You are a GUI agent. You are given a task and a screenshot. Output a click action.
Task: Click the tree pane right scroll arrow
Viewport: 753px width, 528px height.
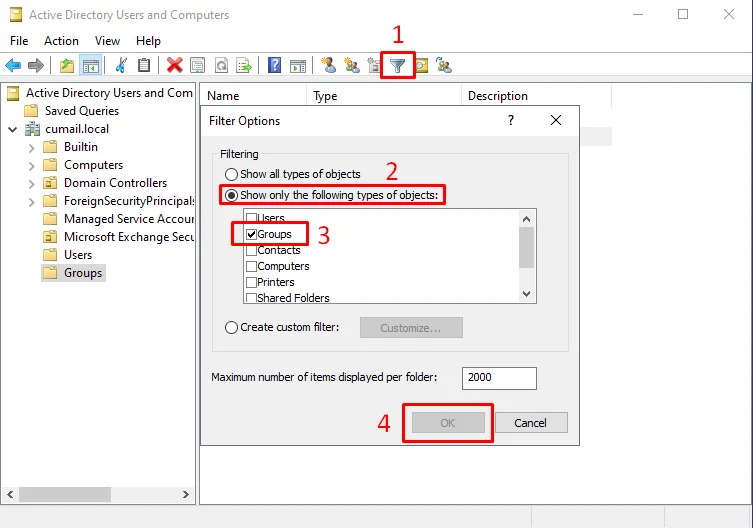pyautogui.click(x=186, y=494)
